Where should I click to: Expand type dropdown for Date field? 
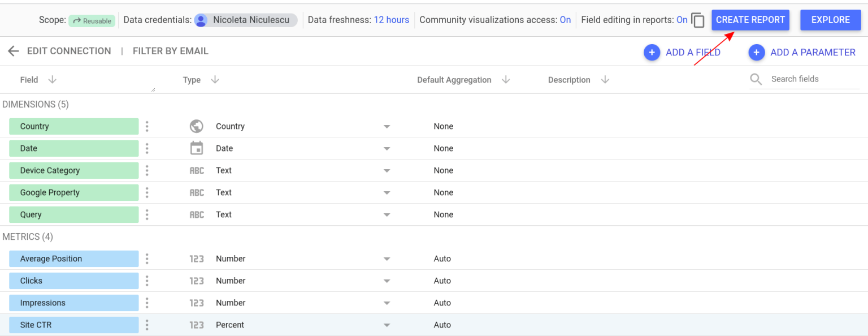coord(387,149)
